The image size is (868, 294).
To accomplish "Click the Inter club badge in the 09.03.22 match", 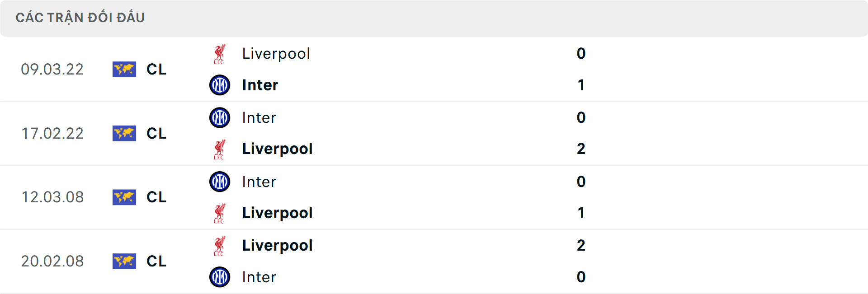I will point(220,84).
